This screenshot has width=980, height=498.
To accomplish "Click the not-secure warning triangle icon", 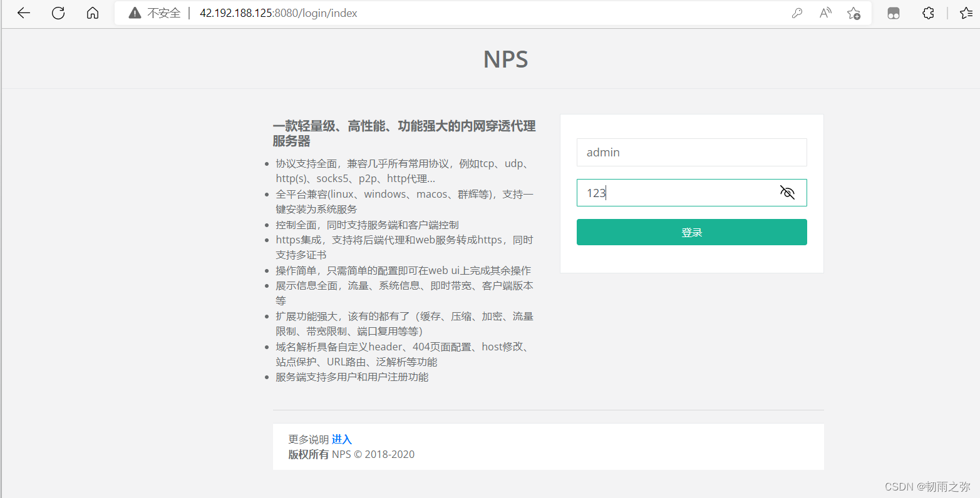I will click(x=135, y=13).
